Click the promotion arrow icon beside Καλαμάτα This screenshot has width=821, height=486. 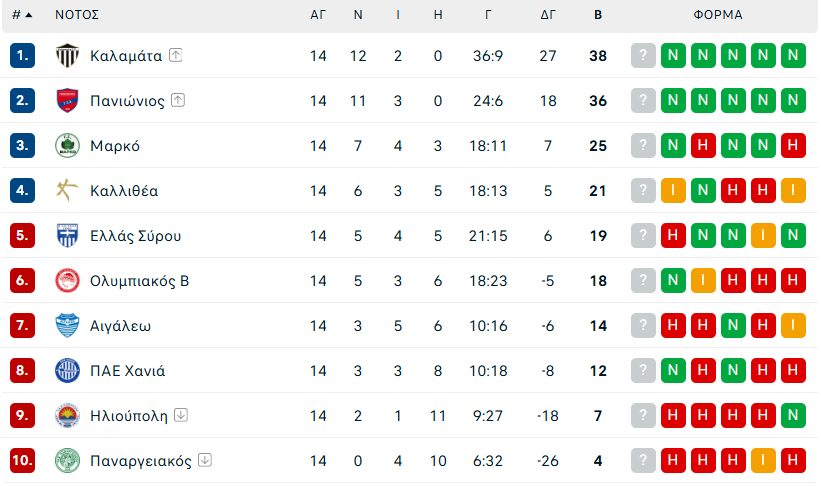pyautogui.click(x=176, y=56)
